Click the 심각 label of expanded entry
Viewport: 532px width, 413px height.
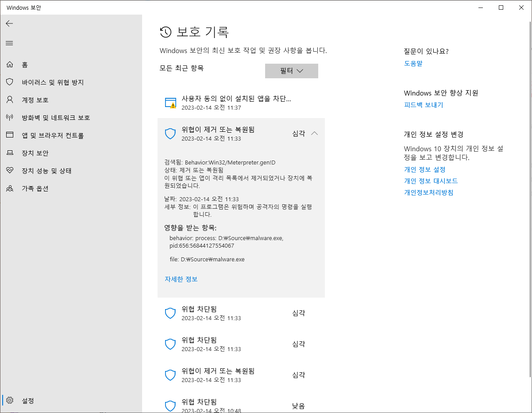pos(299,134)
